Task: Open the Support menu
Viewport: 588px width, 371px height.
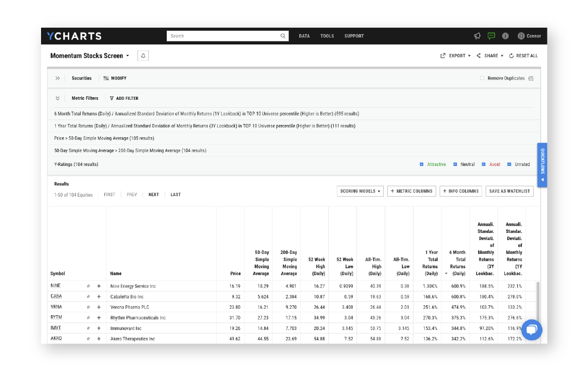Action: point(354,36)
